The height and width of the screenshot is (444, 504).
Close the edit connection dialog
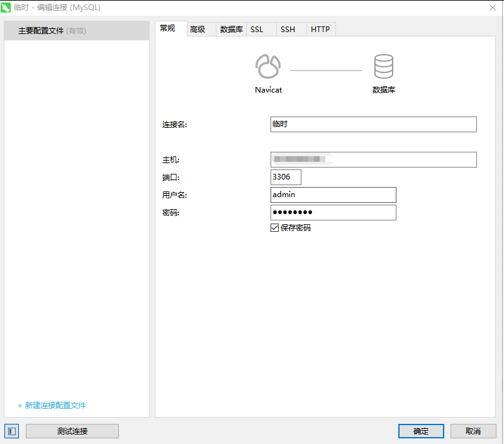tap(493, 8)
